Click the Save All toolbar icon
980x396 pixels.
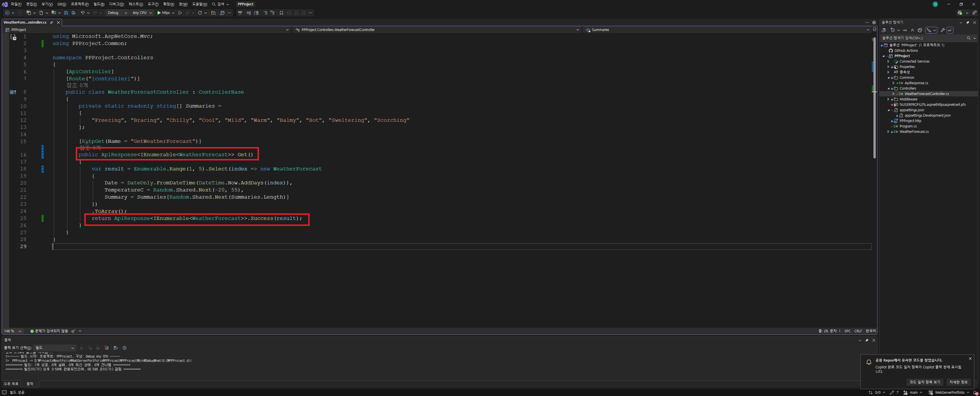tap(73, 13)
